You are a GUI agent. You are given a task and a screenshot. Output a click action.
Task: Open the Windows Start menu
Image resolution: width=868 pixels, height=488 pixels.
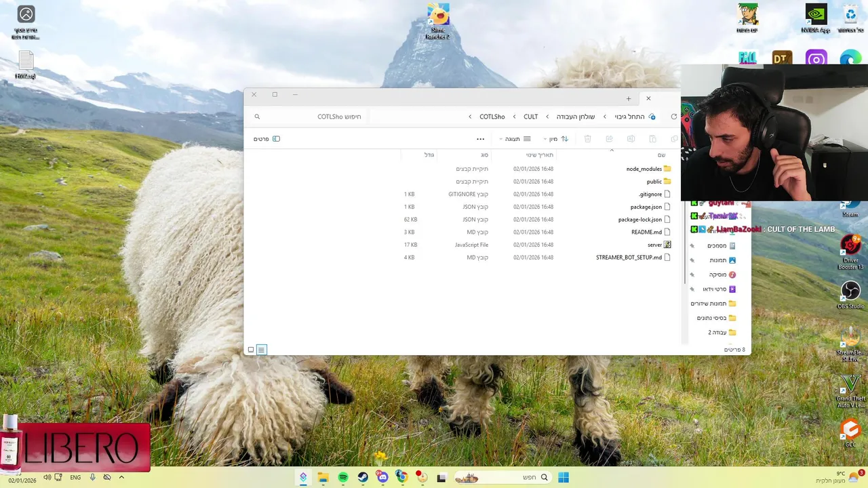point(563,478)
